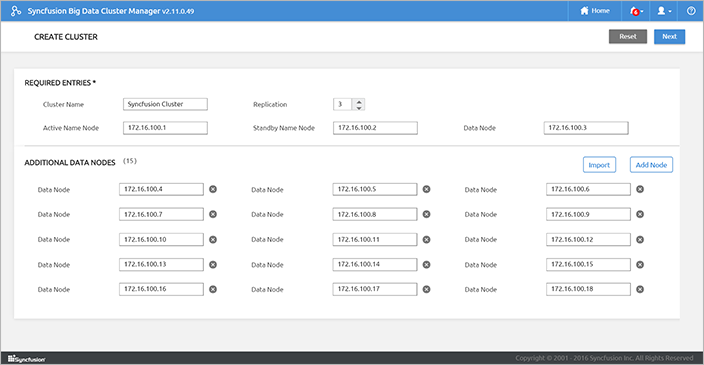Click the Reset button

pos(628,36)
